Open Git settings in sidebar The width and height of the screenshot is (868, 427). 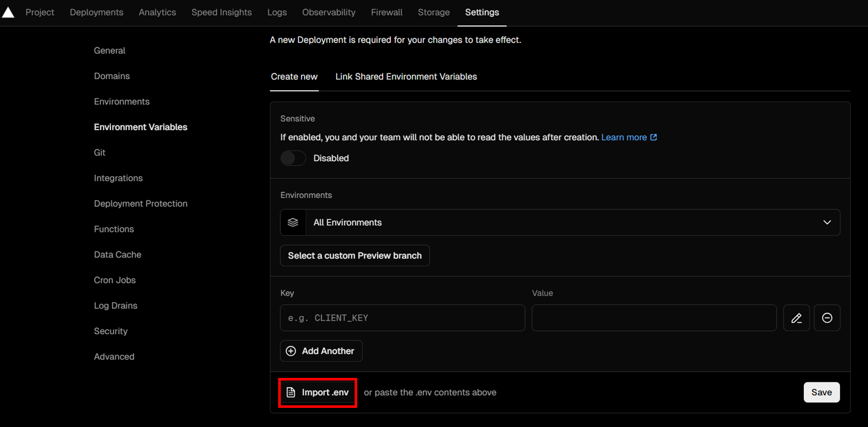pos(100,152)
